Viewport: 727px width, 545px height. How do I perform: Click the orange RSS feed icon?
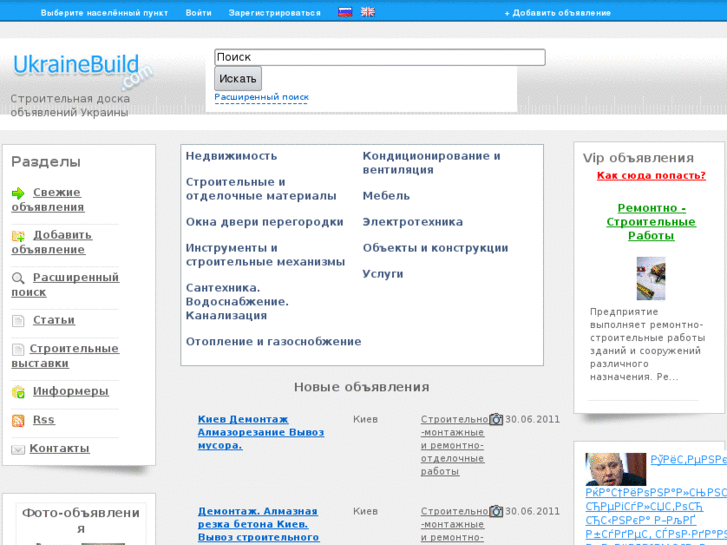18,421
